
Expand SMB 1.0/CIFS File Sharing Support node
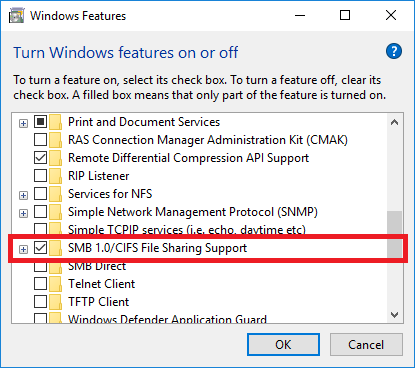click(23, 249)
